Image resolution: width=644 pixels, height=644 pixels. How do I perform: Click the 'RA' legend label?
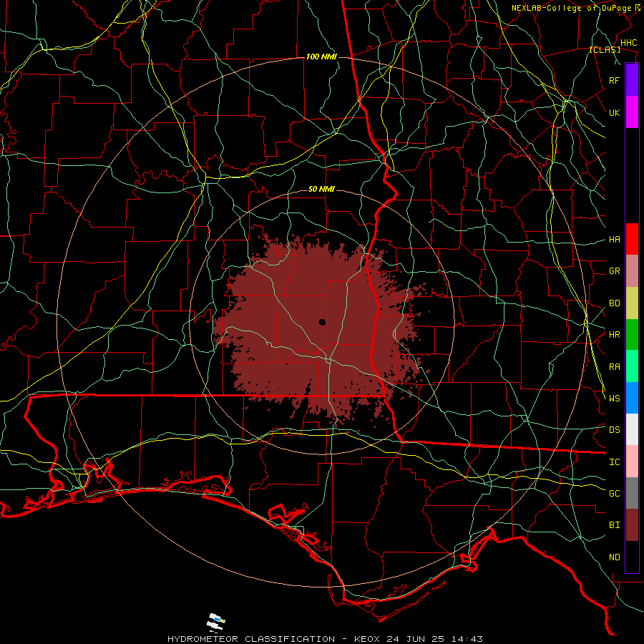pos(614,367)
